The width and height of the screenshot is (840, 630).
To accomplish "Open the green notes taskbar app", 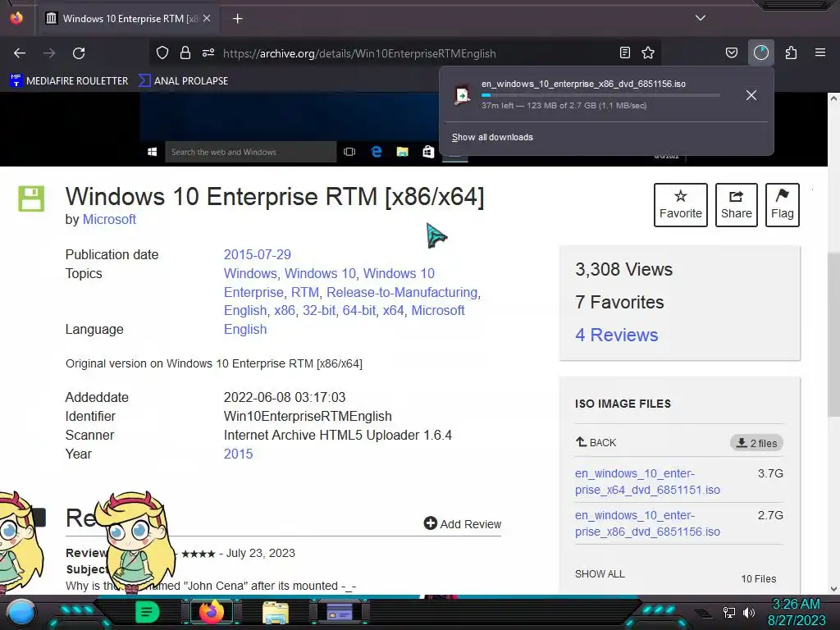I will [147, 612].
